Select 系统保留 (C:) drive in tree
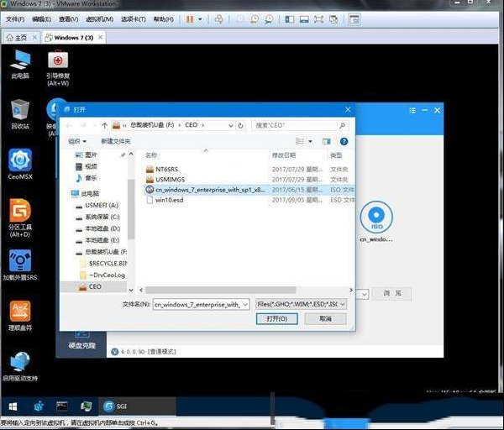The image size is (504, 430). tap(97, 217)
